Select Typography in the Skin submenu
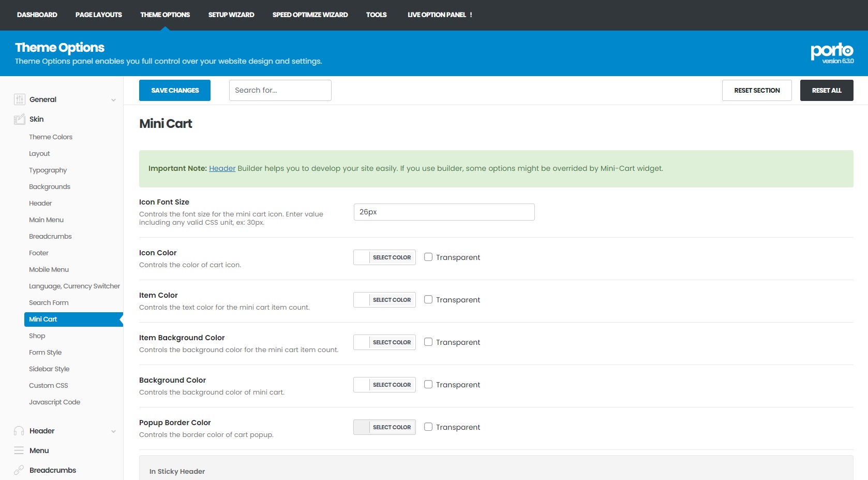This screenshot has height=480, width=868. point(48,170)
